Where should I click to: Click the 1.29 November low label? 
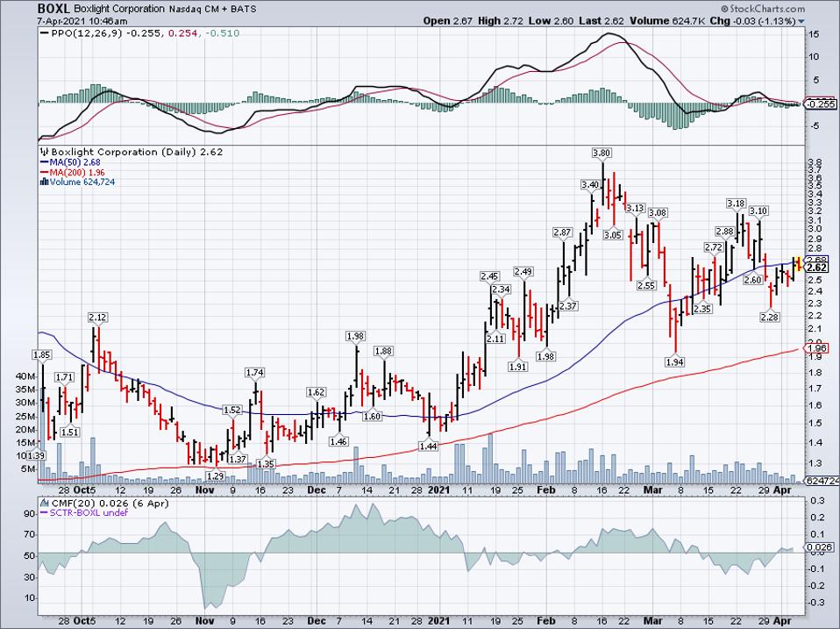point(216,475)
